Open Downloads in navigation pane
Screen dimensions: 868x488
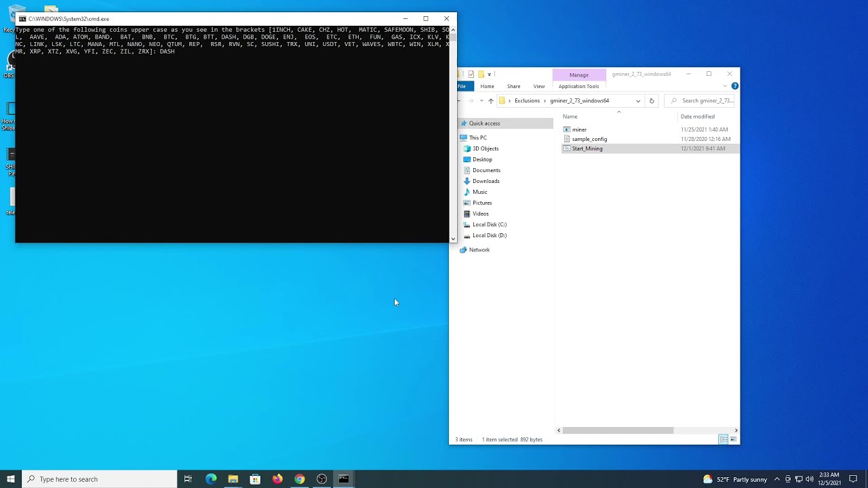point(486,181)
